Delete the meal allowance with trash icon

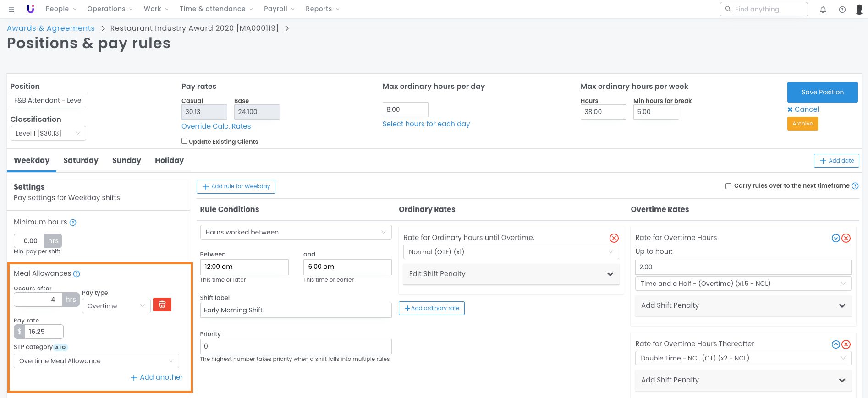click(x=162, y=305)
